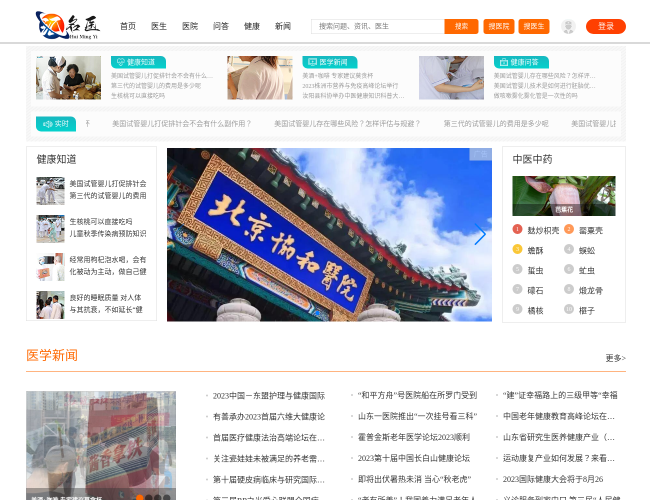Viewport: 650px width, 500px height.
Task: Open the 医生 nav item
Action: click(x=159, y=26)
